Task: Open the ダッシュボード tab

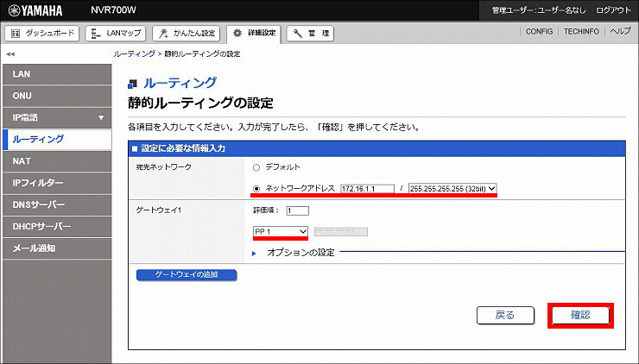Action: pyautogui.click(x=42, y=34)
